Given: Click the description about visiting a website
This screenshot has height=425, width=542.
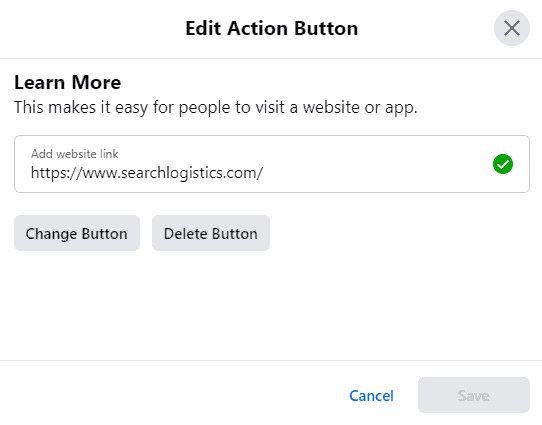Looking at the screenshot, I should [x=216, y=107].
